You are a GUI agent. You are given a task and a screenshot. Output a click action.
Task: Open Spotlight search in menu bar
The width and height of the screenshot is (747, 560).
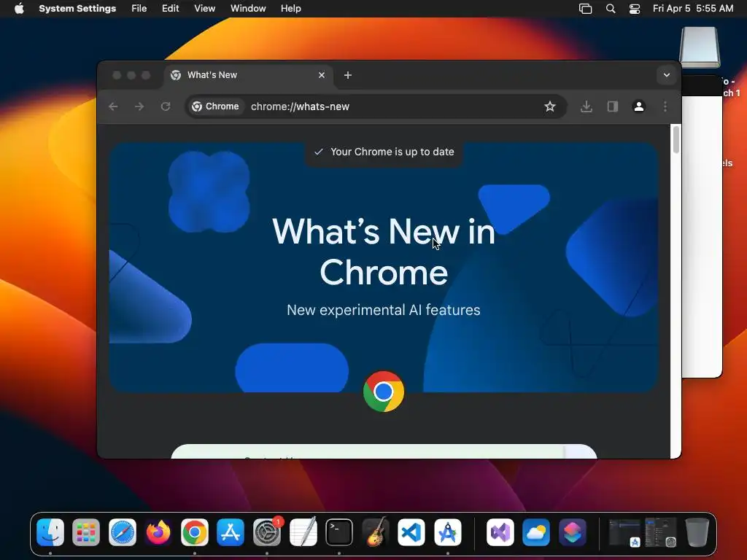pos(611,9)
